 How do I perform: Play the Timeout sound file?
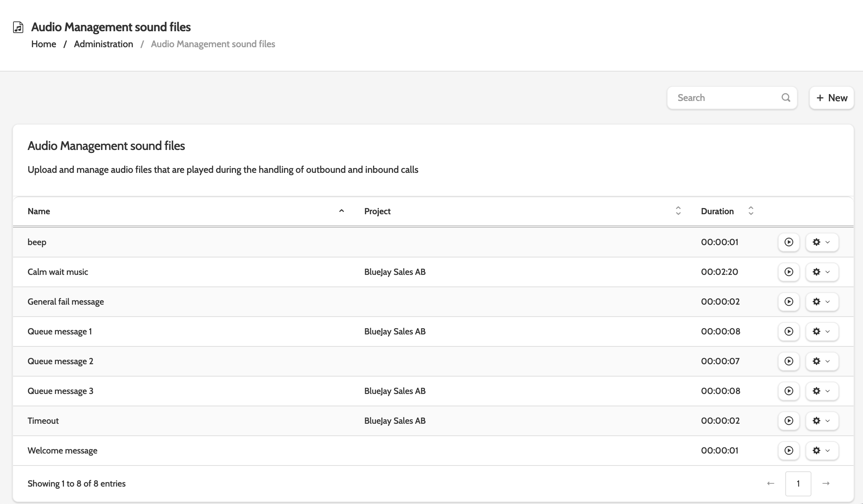789,421
